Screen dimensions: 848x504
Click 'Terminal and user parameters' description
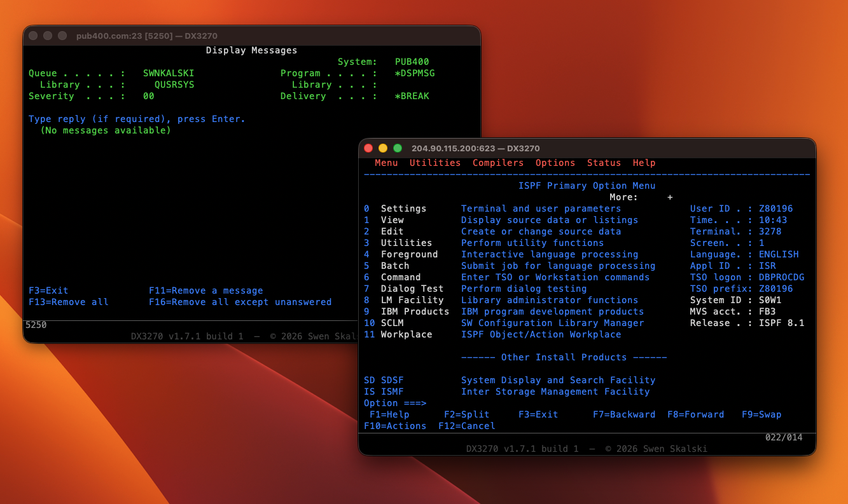tap(541, 208)
